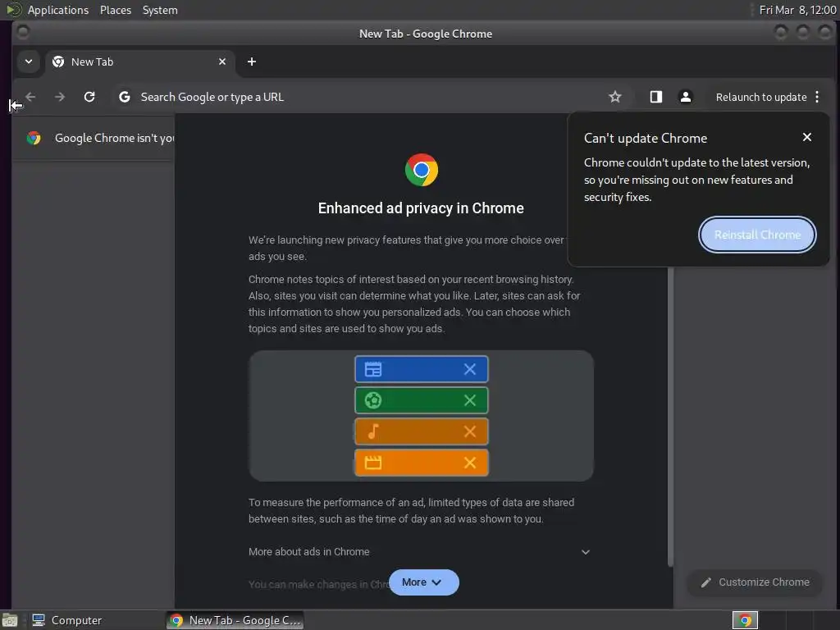Click the orange film topic card
Screen dimensions: 840x630
click(422, 463)
